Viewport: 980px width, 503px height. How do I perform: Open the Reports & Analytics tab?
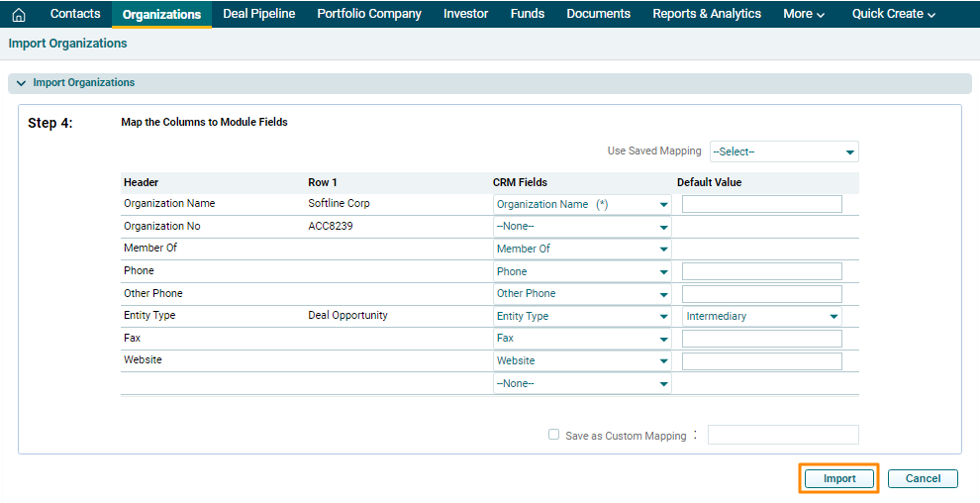707,14
